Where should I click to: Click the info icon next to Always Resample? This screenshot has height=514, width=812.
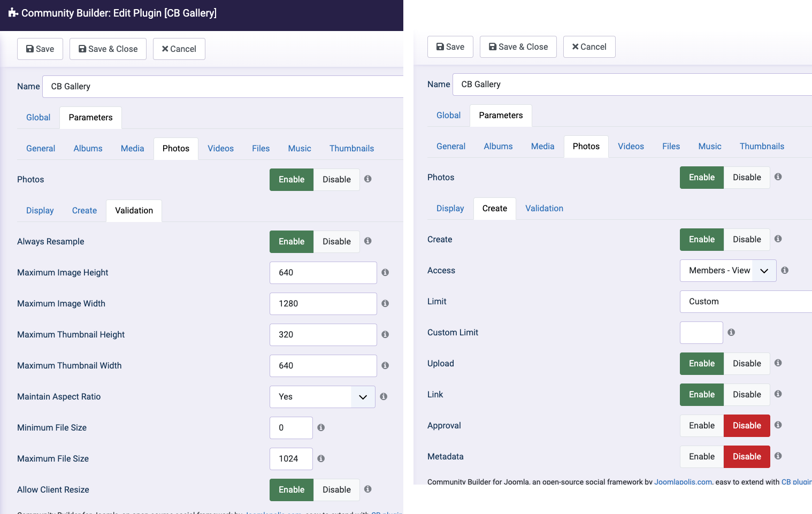368,241
